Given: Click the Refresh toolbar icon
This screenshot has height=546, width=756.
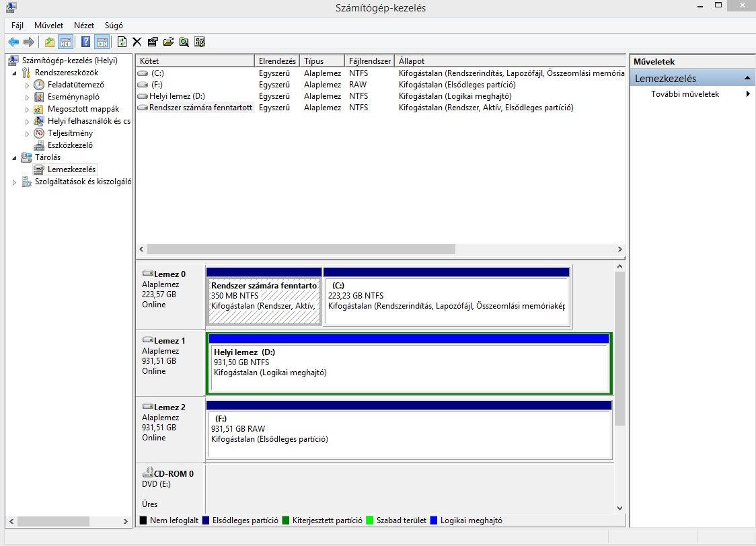Looking at the screenshot, I should 122,42.
